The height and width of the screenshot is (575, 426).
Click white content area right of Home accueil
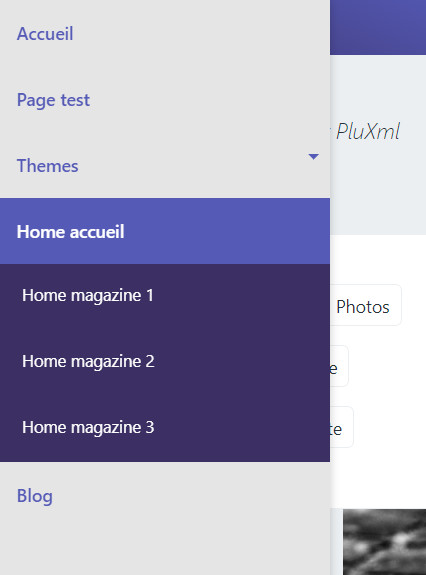coord(378,259)
